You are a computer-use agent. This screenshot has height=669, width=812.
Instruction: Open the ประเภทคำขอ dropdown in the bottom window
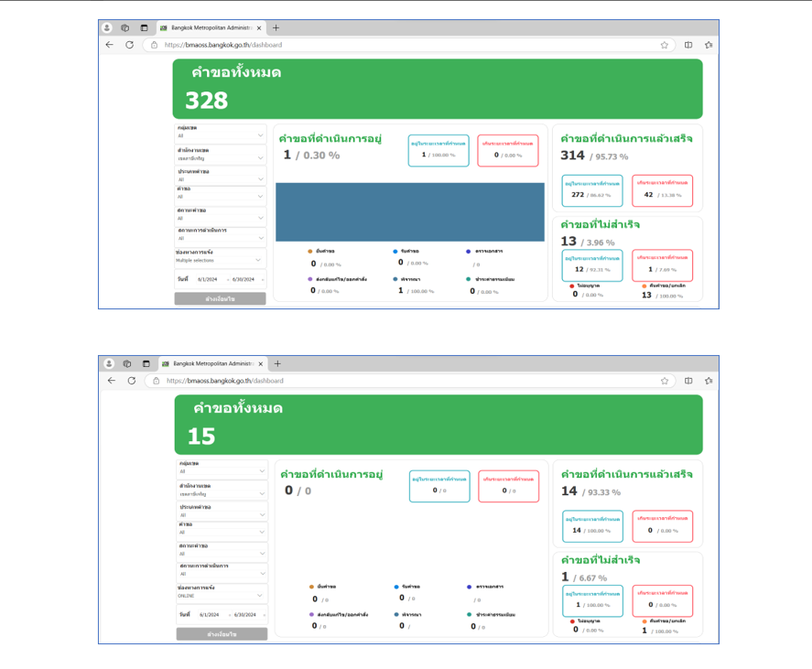222,515
